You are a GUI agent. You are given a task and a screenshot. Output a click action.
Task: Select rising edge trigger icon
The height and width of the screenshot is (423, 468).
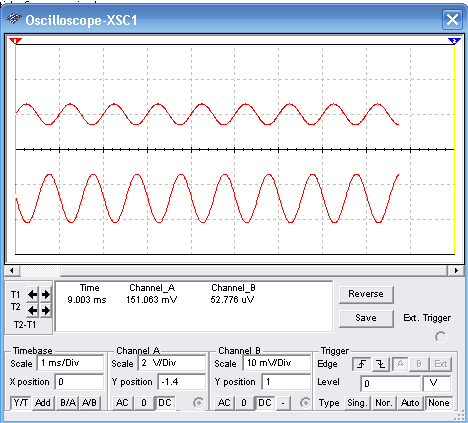(362, 364)
